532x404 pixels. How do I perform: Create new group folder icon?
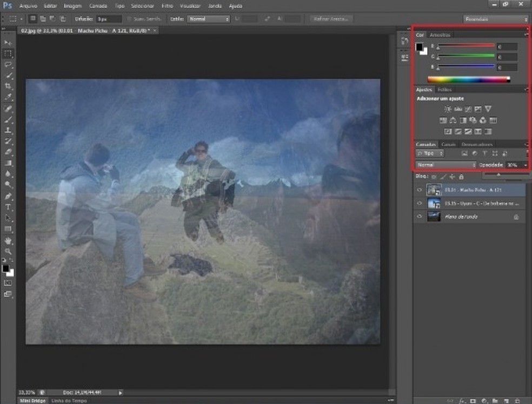click(495, 401)
